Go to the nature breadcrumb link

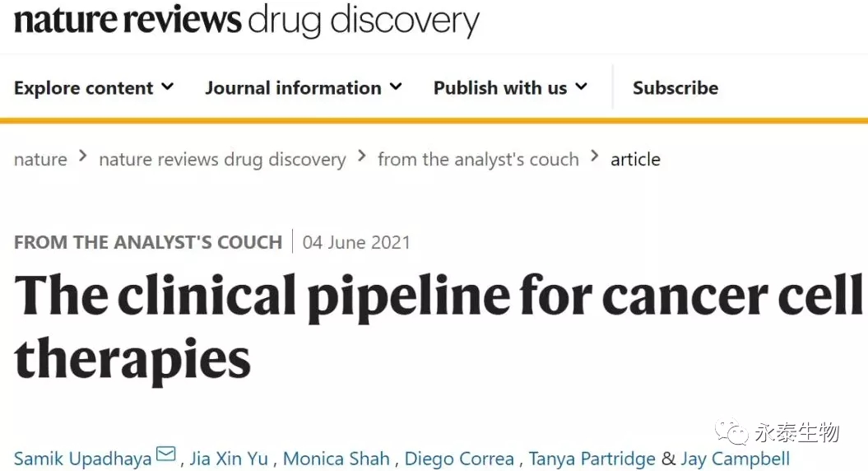pyautogui.click(x=40, y=159)
